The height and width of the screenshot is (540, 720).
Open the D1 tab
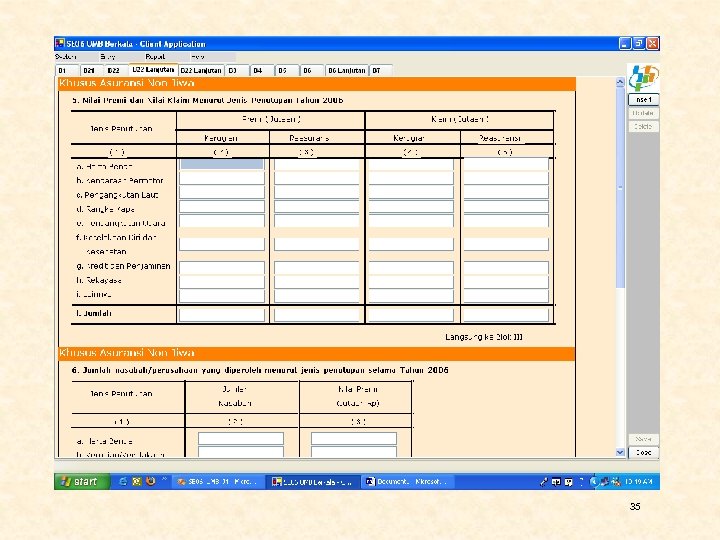click(67, 70)
